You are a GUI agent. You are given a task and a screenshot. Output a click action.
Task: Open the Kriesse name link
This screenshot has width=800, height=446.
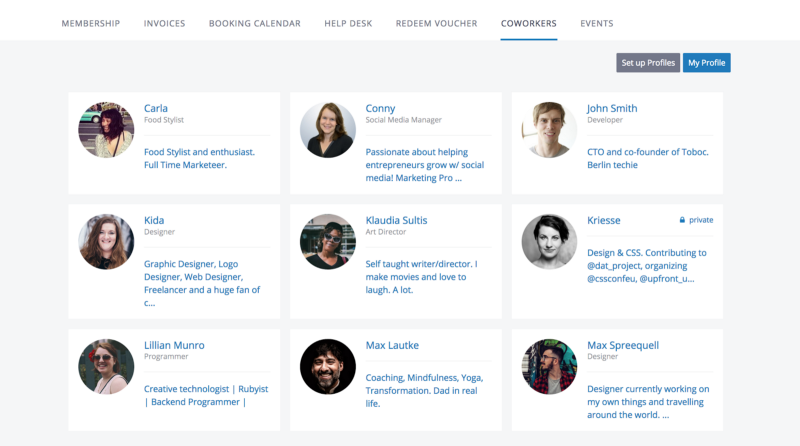pyautogui.click(x=606, y=220)
